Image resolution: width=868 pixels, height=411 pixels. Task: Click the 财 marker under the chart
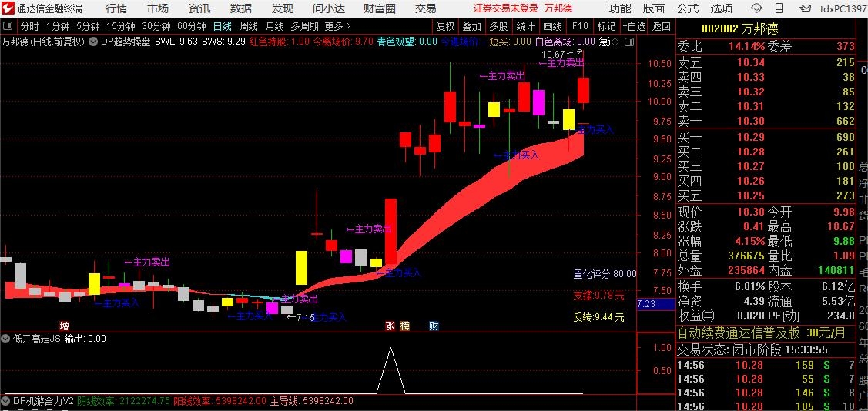click(x=434, y=326)
